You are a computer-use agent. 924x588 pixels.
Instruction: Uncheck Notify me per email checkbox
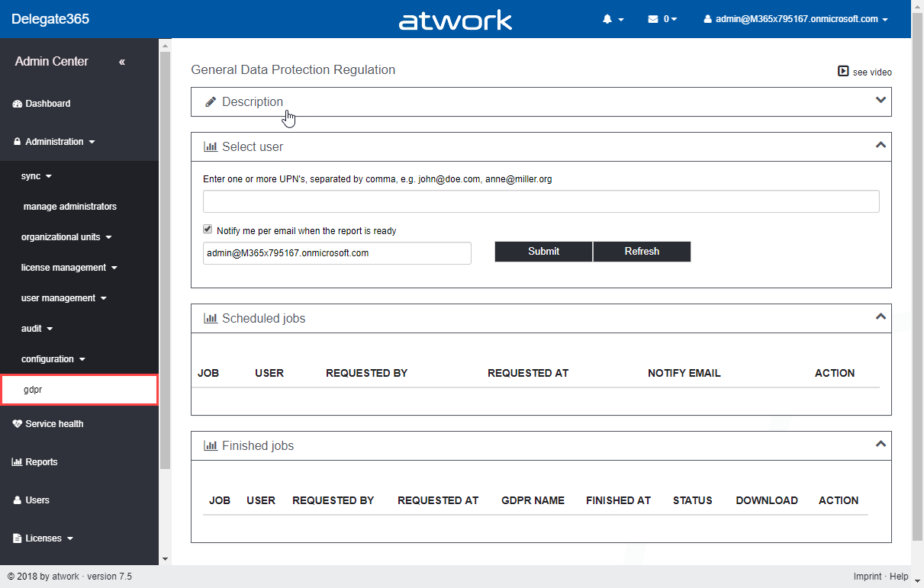[x=208, y=230]
